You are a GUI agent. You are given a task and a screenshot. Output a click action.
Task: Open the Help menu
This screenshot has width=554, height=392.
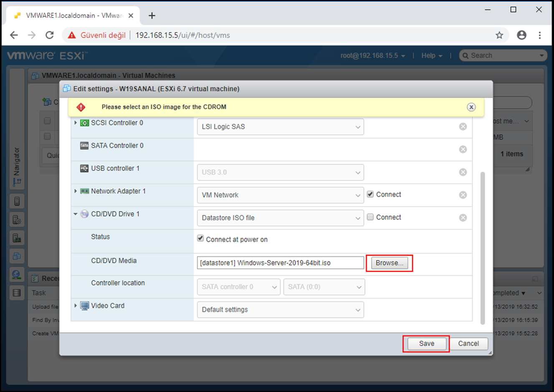[432, 55]
